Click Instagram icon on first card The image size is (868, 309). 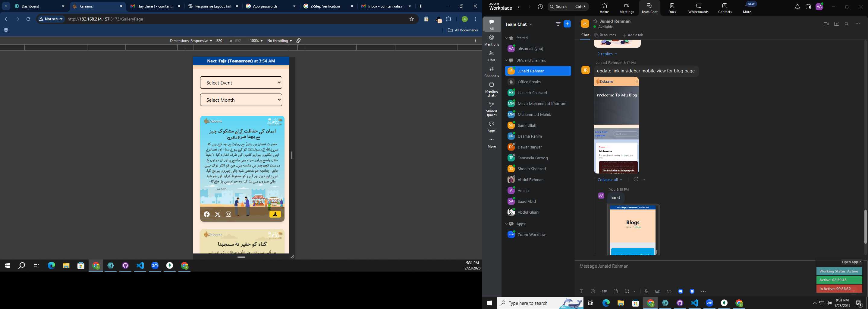[228, 214]
